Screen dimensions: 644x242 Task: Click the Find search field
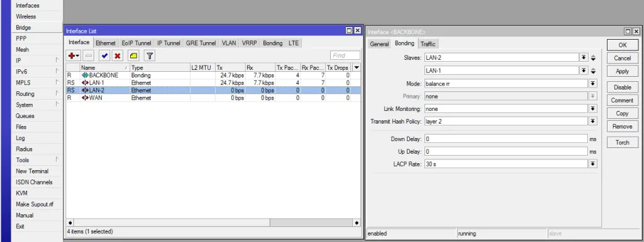coord(345,55)
